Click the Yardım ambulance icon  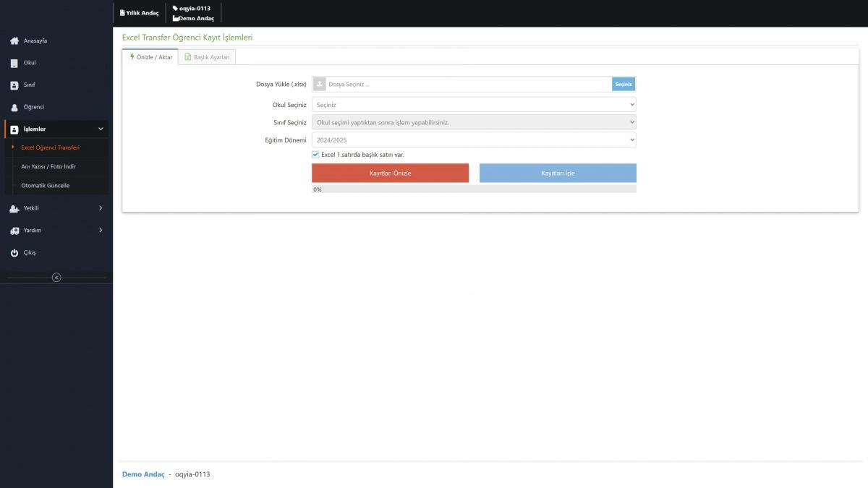[x=14, y=231]
